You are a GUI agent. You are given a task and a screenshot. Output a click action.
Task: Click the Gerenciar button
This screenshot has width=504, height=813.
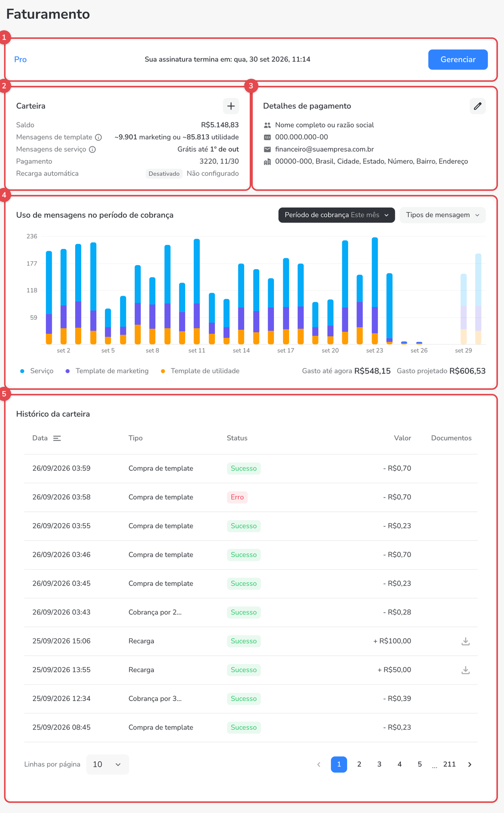pos(458,60)
